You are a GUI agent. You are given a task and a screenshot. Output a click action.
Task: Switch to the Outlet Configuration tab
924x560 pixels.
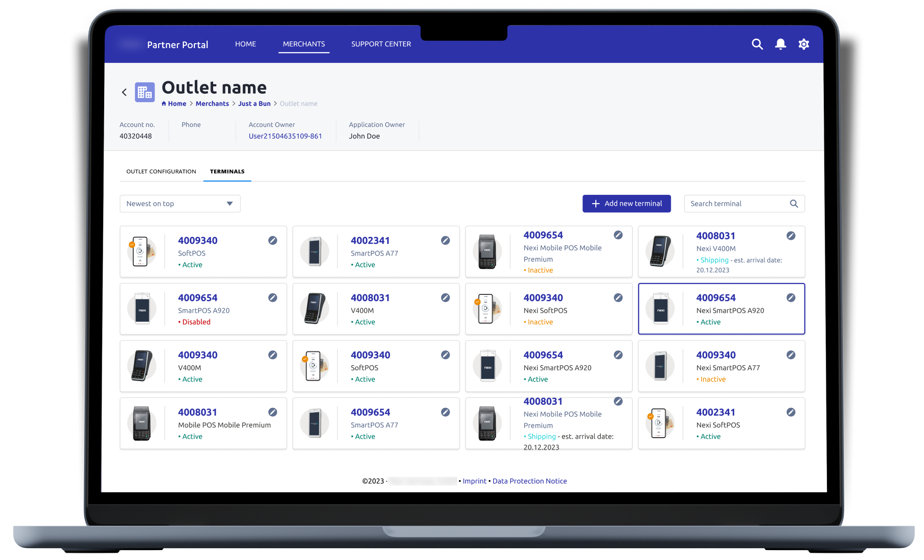[x=161, y=171]
